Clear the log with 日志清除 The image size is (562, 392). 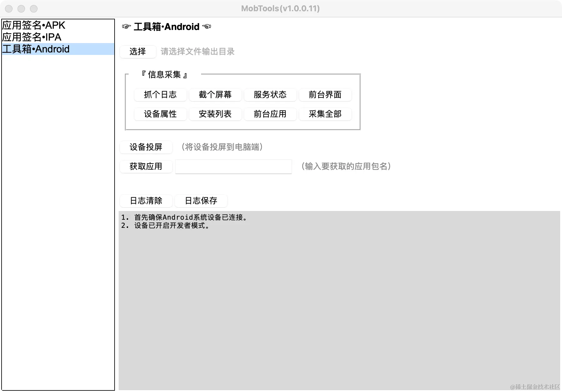click(146, 201)
